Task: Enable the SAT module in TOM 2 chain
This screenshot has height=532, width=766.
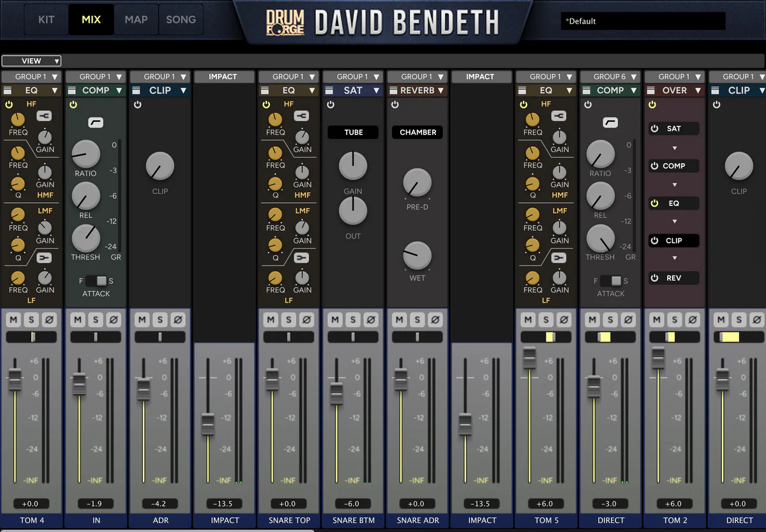Action: click(654, 129)
